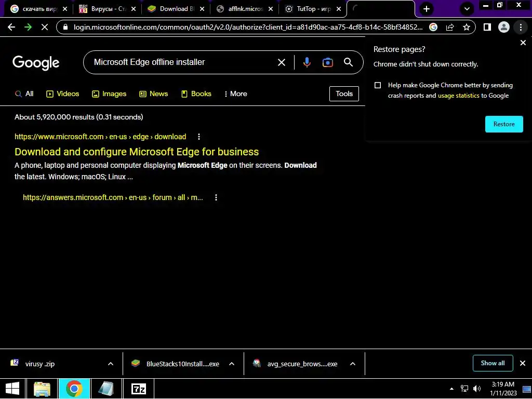Open the usage statistics link

[458, 96]
